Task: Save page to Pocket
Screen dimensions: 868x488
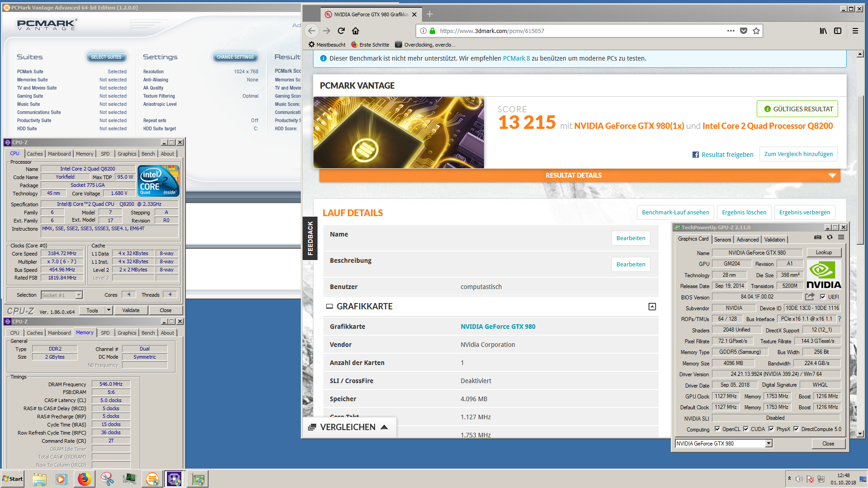Action: [x=744, y=31]
